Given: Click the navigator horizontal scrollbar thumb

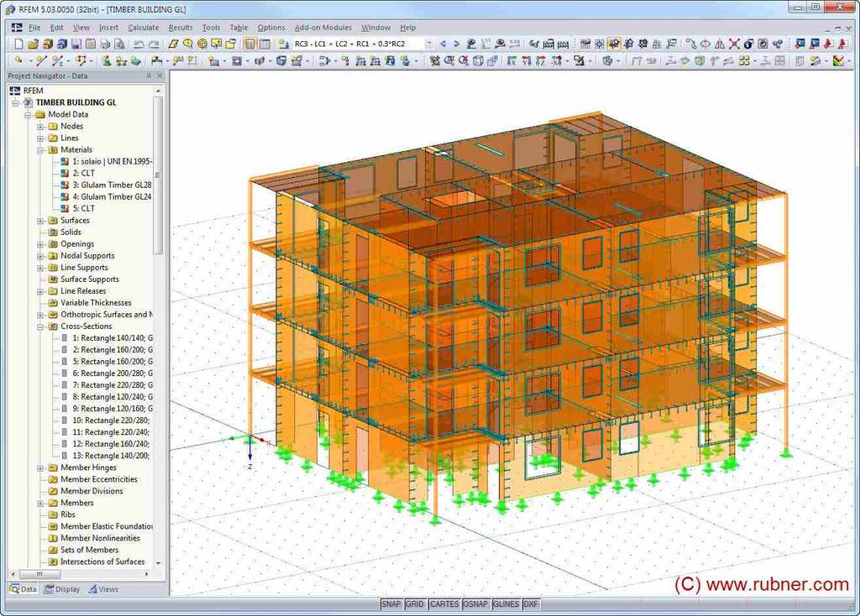Looking at the screenshot, I should click(39, 574).
